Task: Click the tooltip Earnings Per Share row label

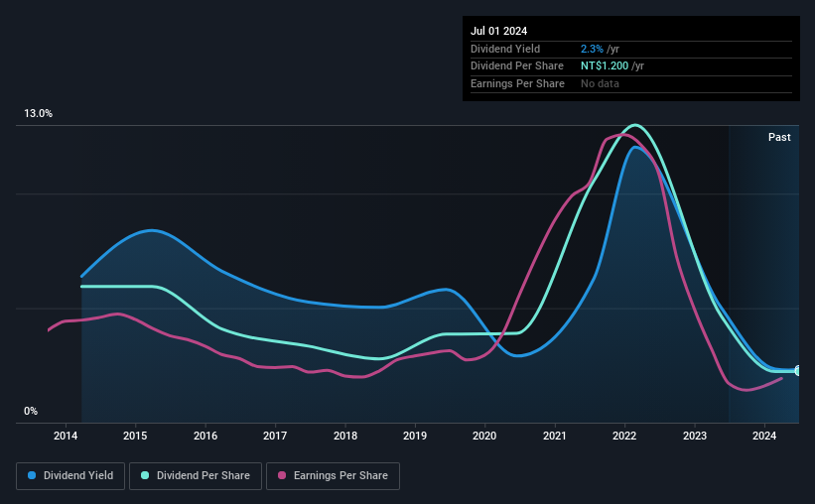Action: (517, 83)
